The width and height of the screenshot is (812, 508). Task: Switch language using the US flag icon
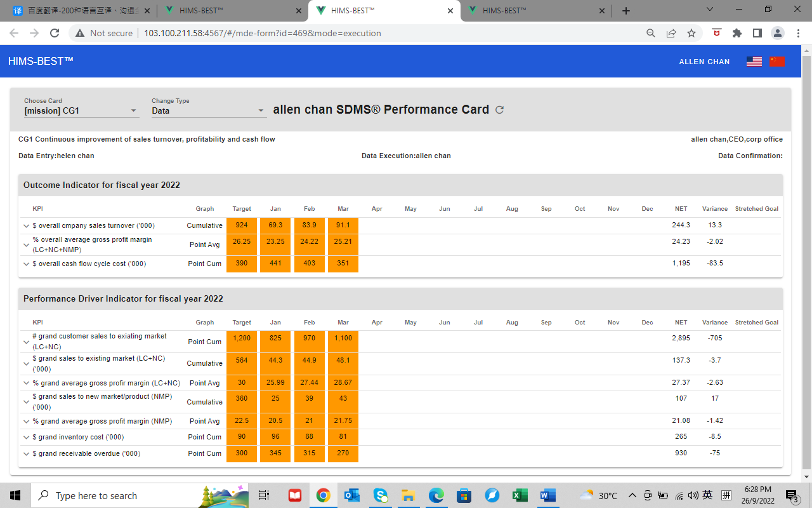click(x=754, y=62)
